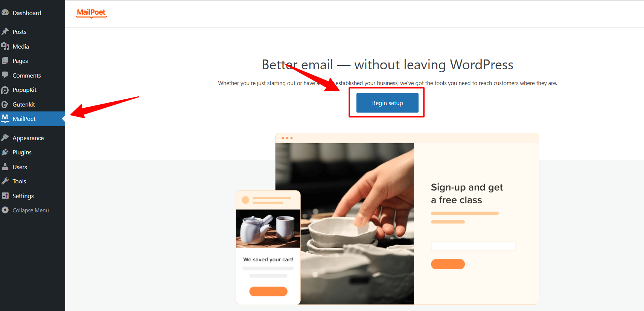Click the Comments speech bubble icon
This screenshot has width=644, height=311.
[x=5, y=75]
